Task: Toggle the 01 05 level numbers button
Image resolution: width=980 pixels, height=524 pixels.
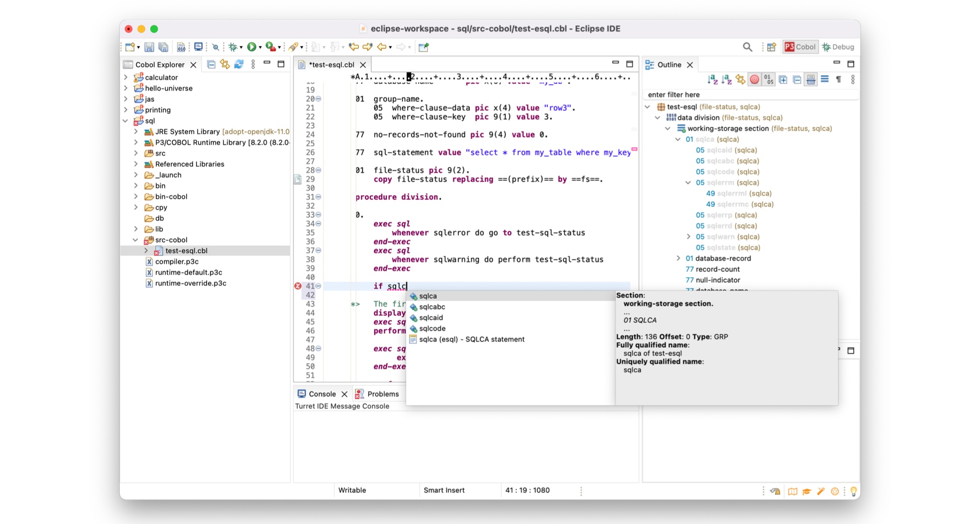Action: point(768,79)
